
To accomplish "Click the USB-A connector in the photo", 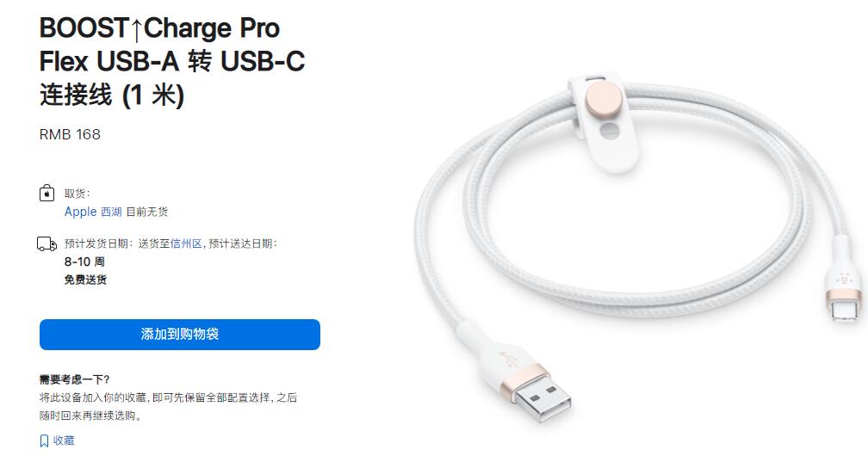I will point(536,393).
